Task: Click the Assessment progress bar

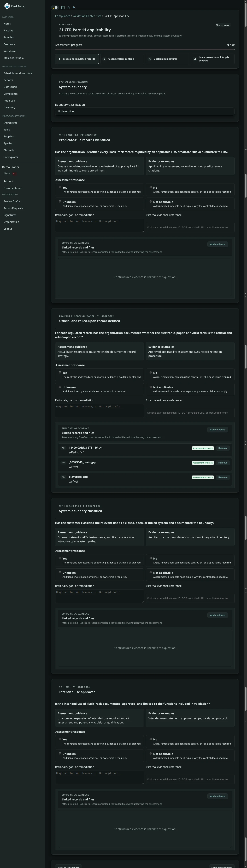Action: [x=145, y=50]
